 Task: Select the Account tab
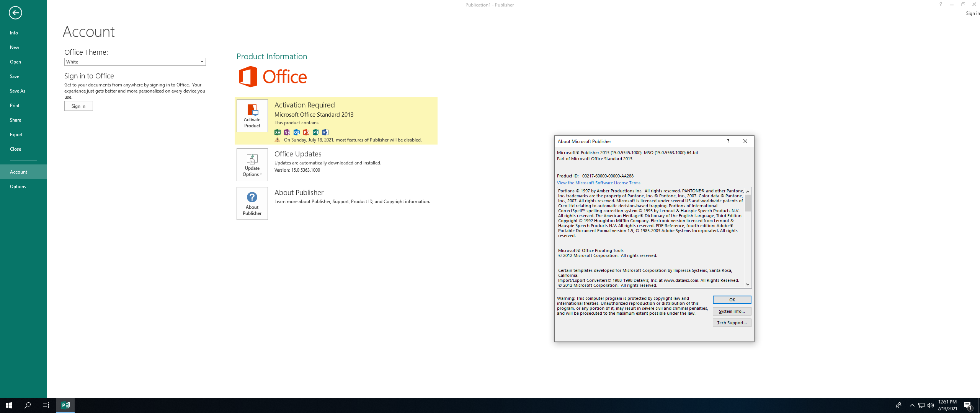[x=23, y=172]
